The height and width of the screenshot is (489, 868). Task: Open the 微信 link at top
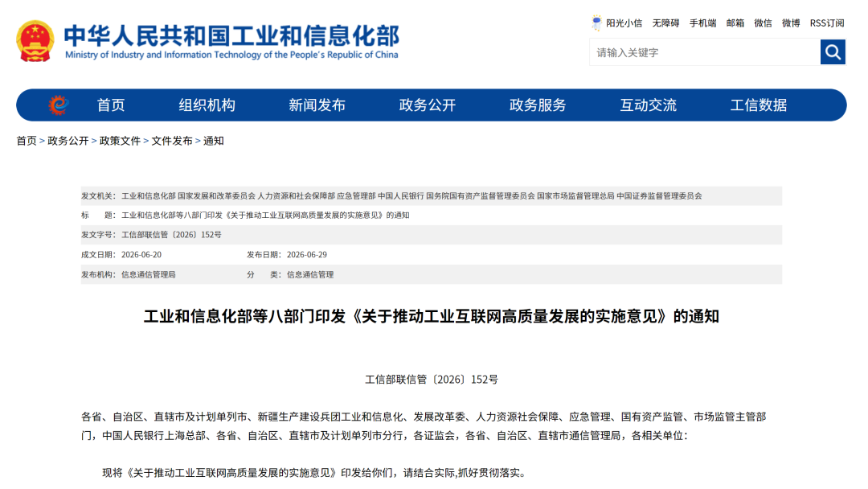pos(763,23)
